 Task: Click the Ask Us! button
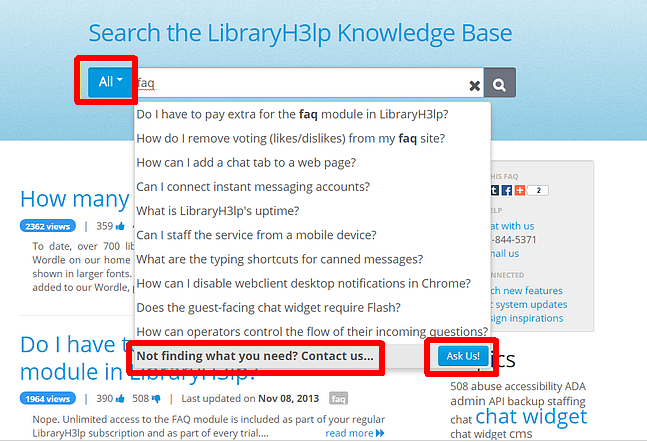[463, 356]
